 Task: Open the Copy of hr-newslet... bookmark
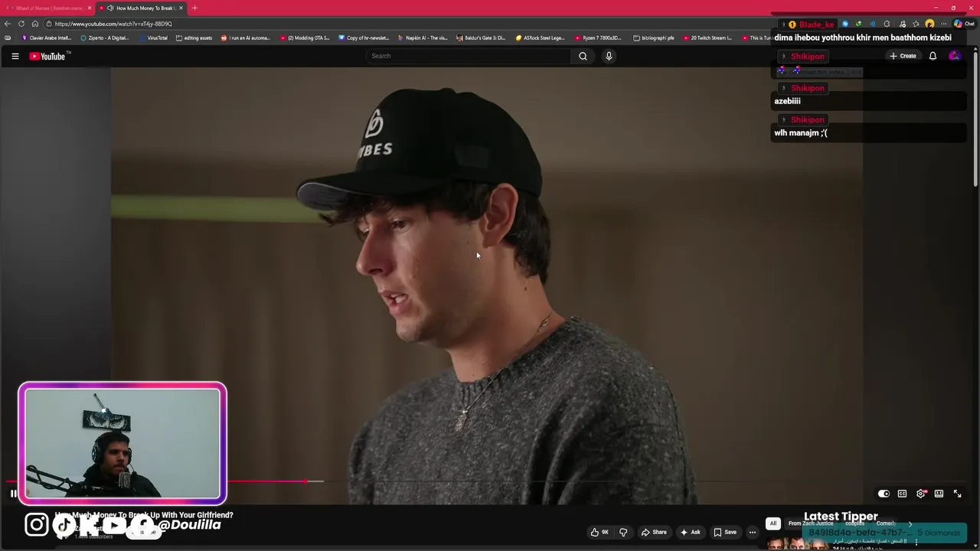(364, 37)
